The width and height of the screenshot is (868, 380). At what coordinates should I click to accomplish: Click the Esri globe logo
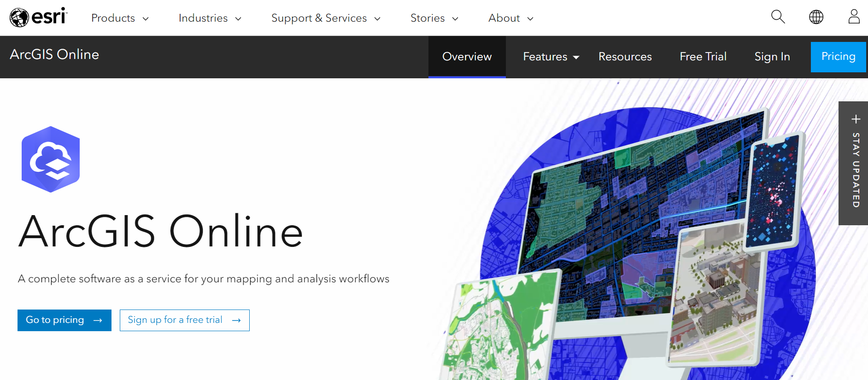[19, 18]
